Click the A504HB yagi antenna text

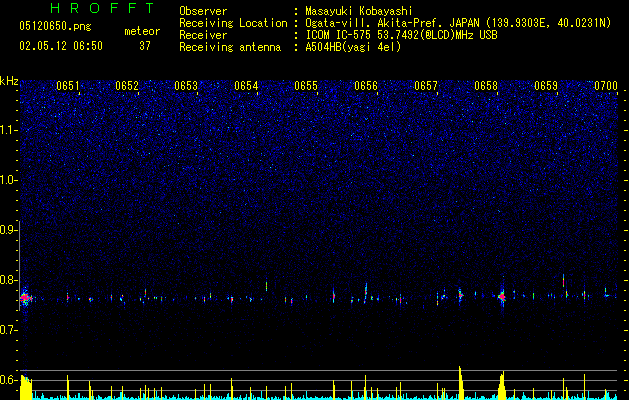click(353, 47)
